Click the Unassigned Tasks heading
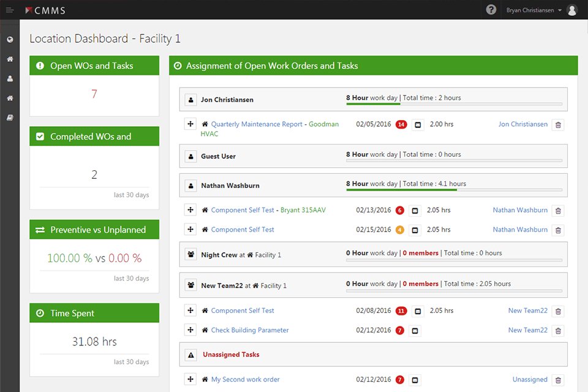The image size is (588, 392). pyautogui.click(x=231, y=355)
